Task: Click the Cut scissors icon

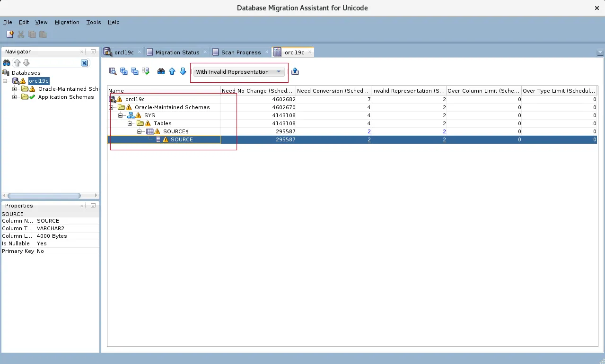Action: click(x=20, y=34)
